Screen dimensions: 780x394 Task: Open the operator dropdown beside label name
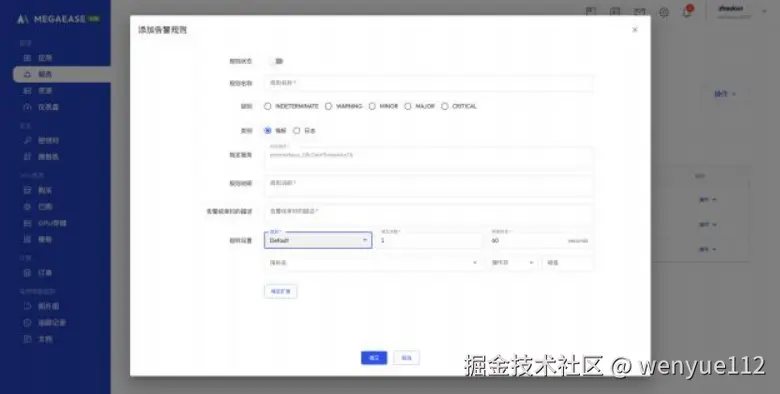512,263
